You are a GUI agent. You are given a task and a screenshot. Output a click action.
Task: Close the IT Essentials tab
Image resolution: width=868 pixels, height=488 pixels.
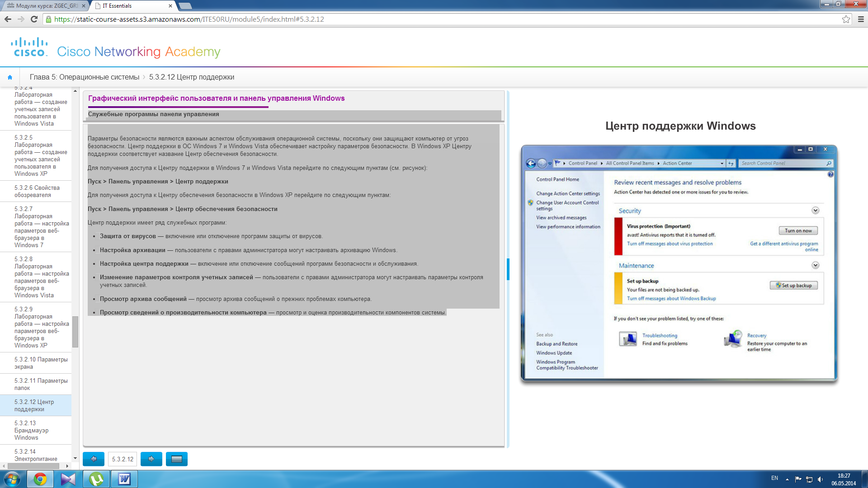pyautogui.click(x=170, y=6)
